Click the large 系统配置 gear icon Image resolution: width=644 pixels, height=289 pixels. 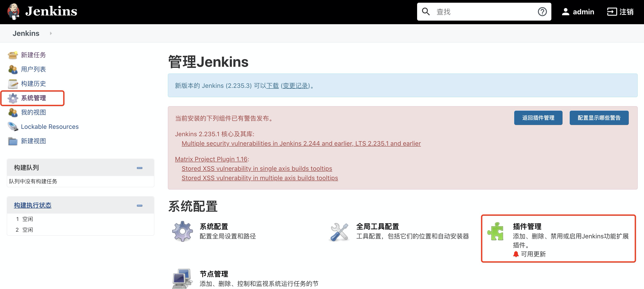(182, 231)
